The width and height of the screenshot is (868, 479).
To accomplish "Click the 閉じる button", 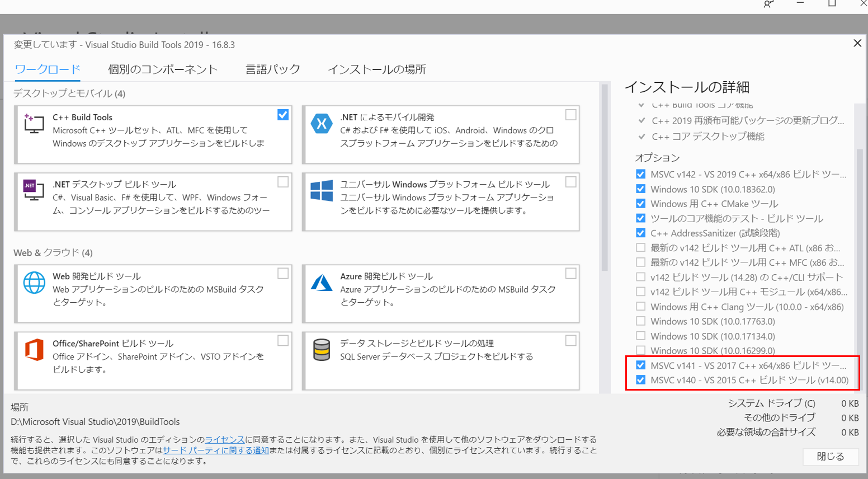I will [x=831, y=456].
